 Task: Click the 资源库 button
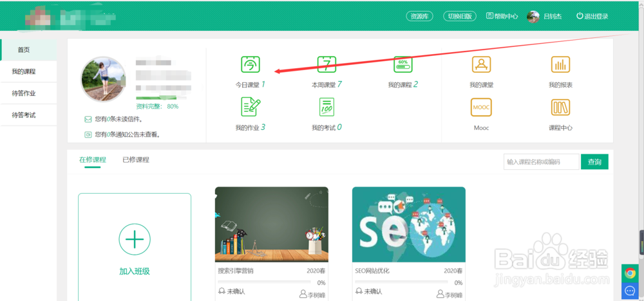419,17
